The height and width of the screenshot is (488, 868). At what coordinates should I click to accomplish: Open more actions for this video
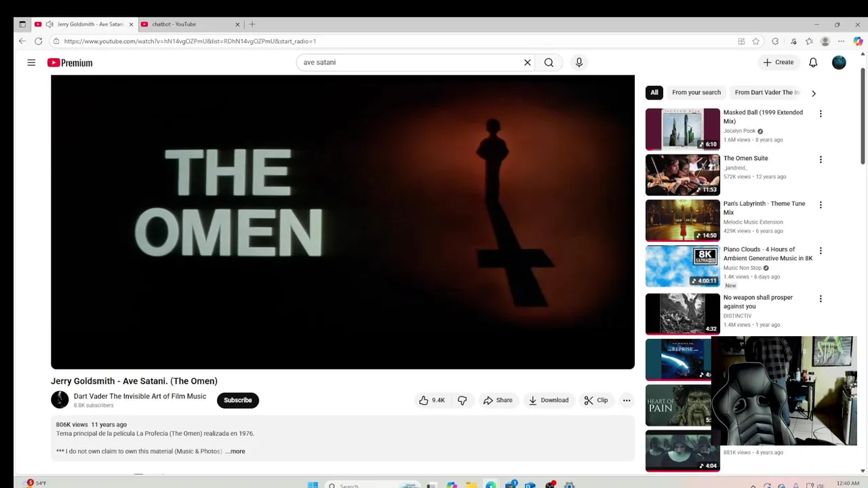point(627,401)
